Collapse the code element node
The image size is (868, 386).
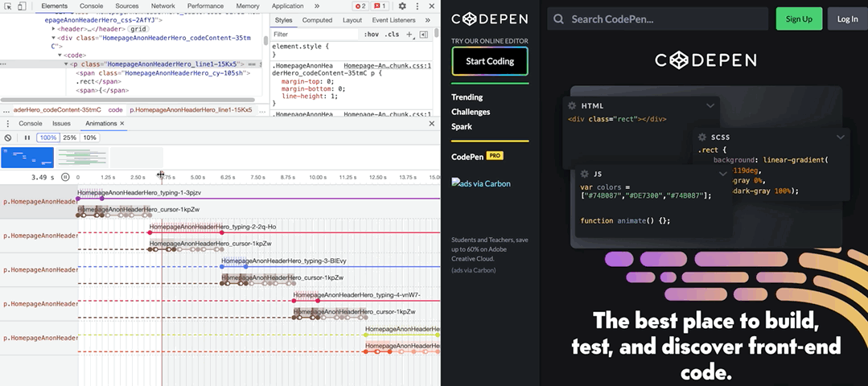(60, 55)
